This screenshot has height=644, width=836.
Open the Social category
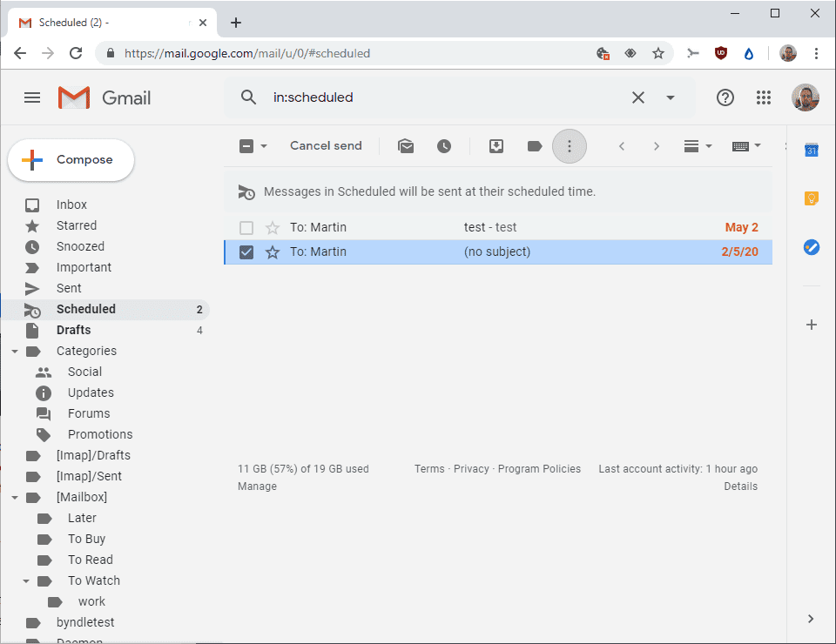tap(84, 372)
